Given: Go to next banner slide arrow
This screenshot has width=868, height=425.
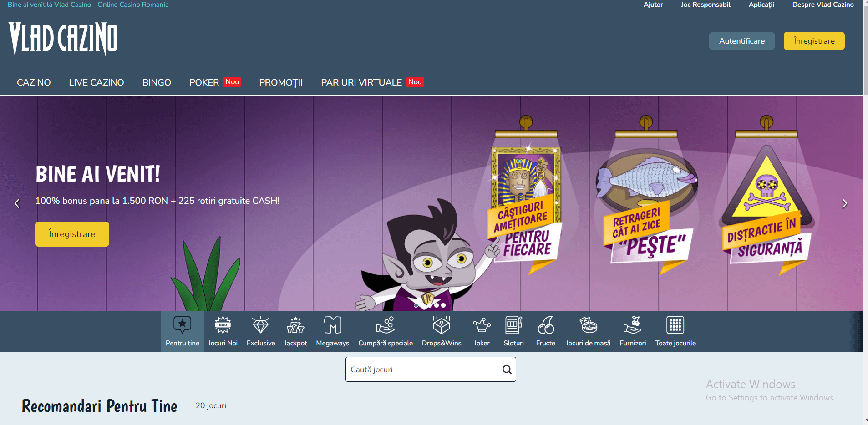Looking at the screenshot, I should coord(844,203).
